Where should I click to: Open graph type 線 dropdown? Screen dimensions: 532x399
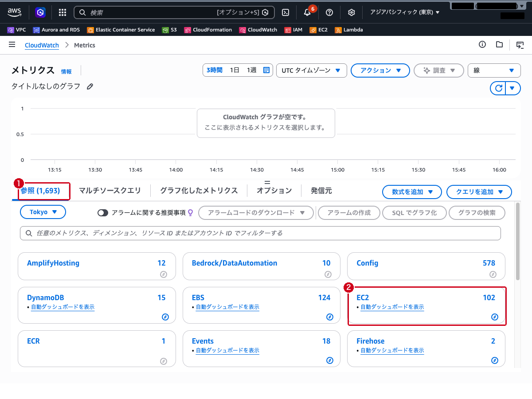click(x=494, y=70)
